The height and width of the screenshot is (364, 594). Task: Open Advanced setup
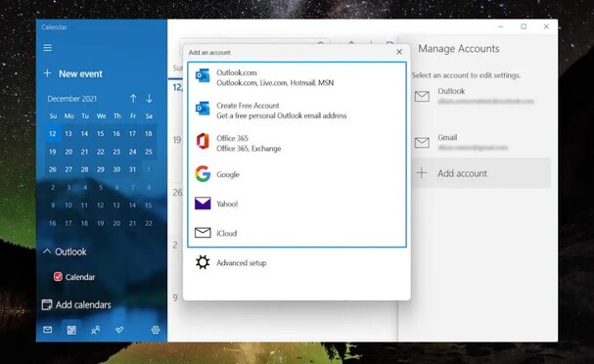(297, 262)
